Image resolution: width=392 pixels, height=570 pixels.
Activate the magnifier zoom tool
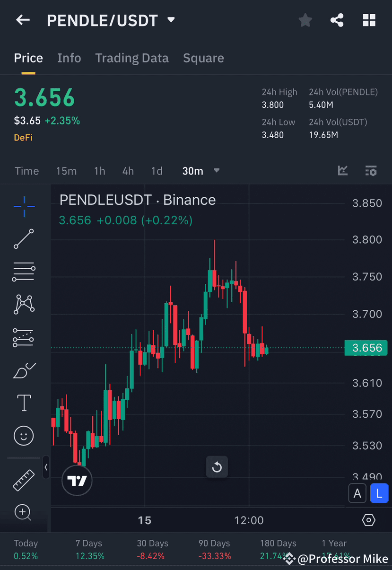tap(23, 512)
